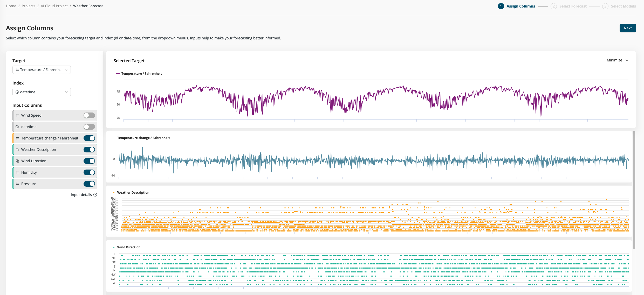Click the charts panel vertical scrollbar

[x=634, y=189]
